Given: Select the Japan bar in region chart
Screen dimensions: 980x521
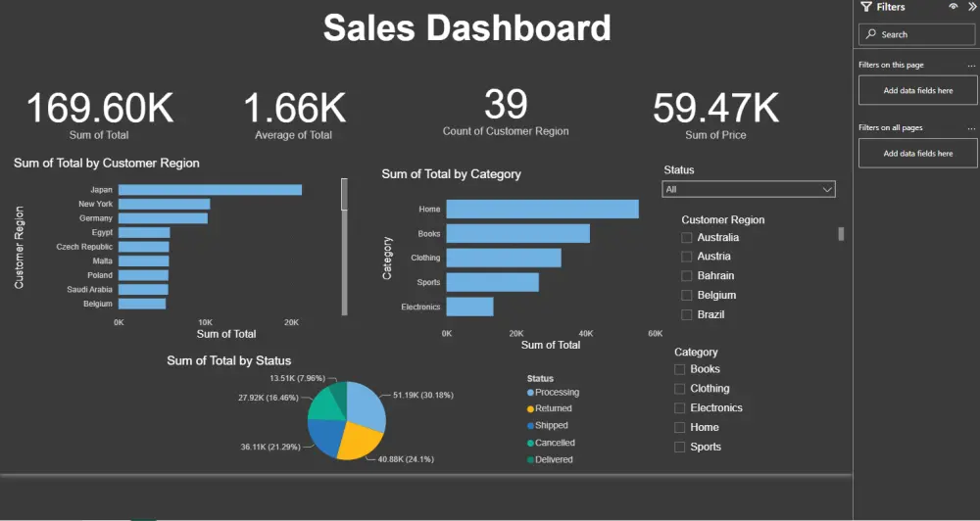Looking at the screenshot, I should 210,190.
